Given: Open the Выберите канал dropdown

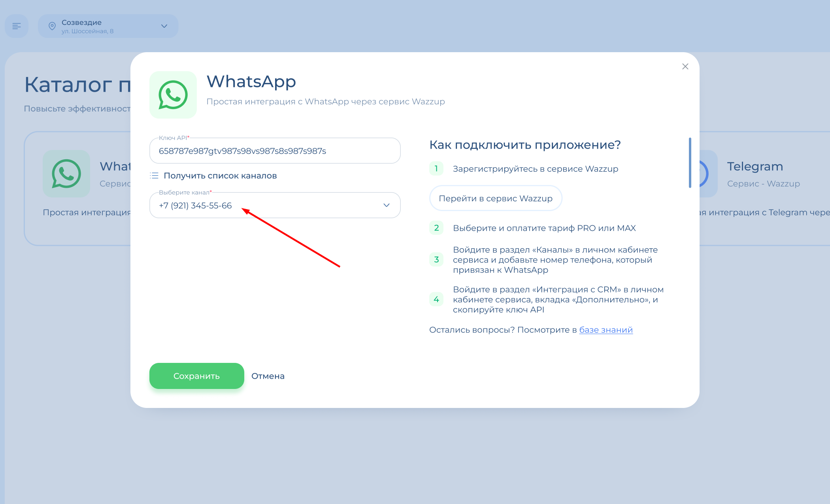Looking at the screenshot, I should (x=275, y=205).
